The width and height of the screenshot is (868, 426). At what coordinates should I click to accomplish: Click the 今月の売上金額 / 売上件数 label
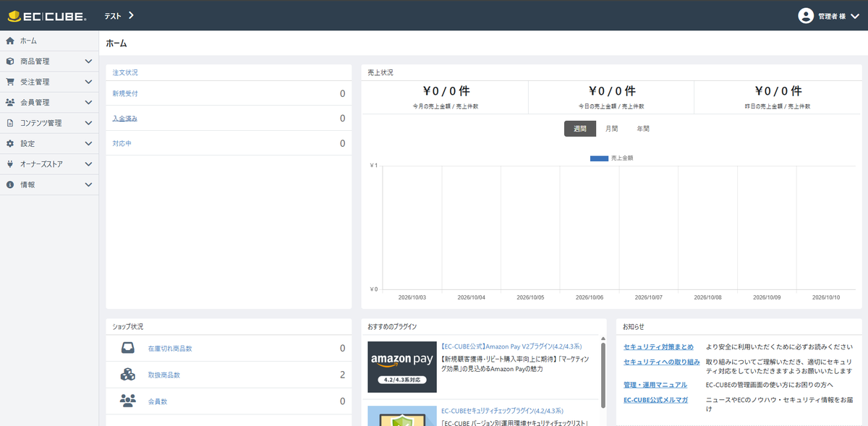446,106
